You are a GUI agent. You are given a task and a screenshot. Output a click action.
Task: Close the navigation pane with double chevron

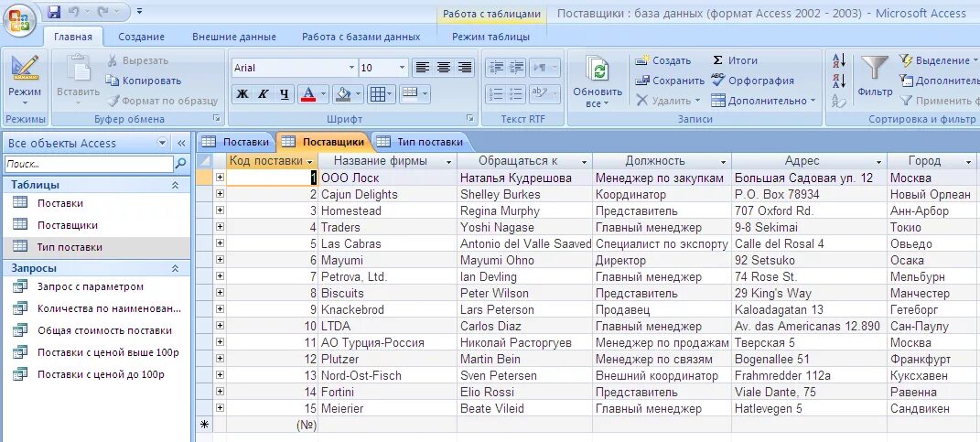(181, 143)
